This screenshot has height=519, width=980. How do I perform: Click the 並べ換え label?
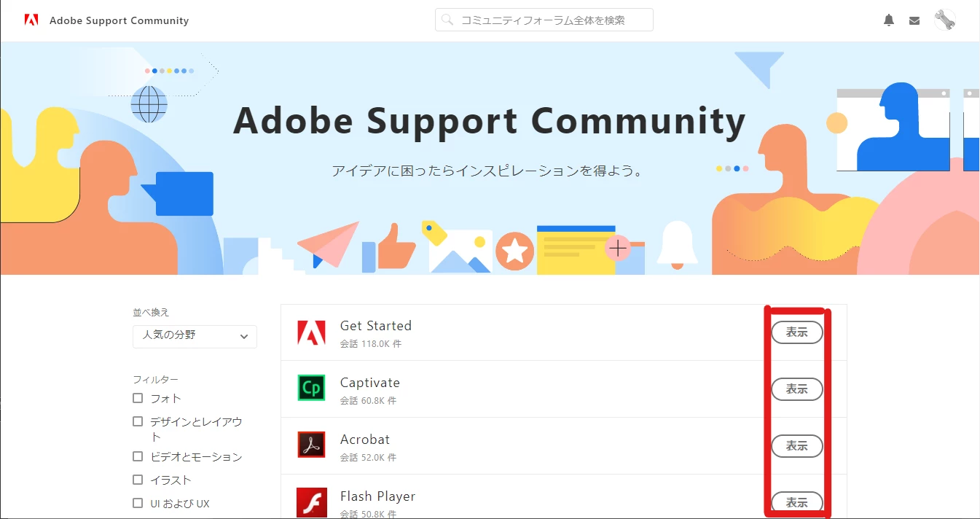(151, 312)
